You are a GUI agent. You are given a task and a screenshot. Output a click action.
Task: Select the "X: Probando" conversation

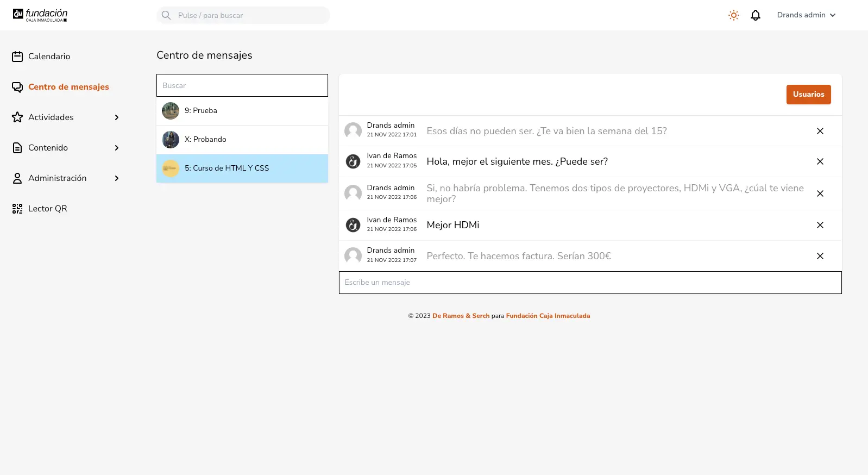[x=242, y=140]
